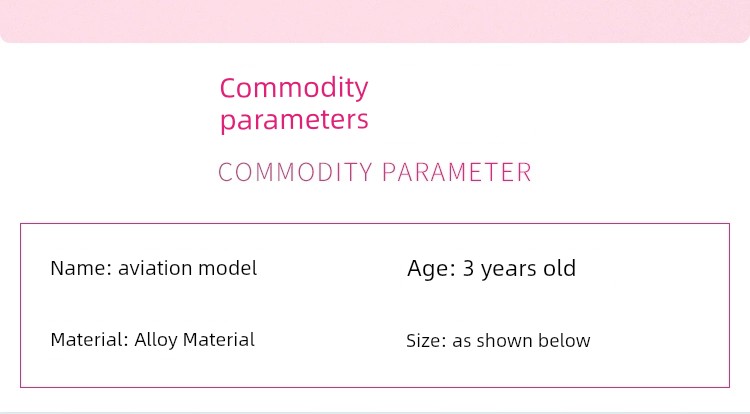Click the word "years" in the Age row

point(509,270)
